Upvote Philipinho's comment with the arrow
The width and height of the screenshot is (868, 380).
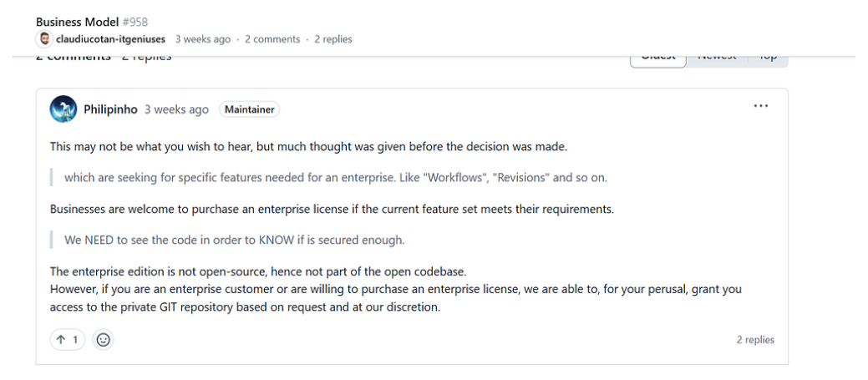[x=68, y=340]
